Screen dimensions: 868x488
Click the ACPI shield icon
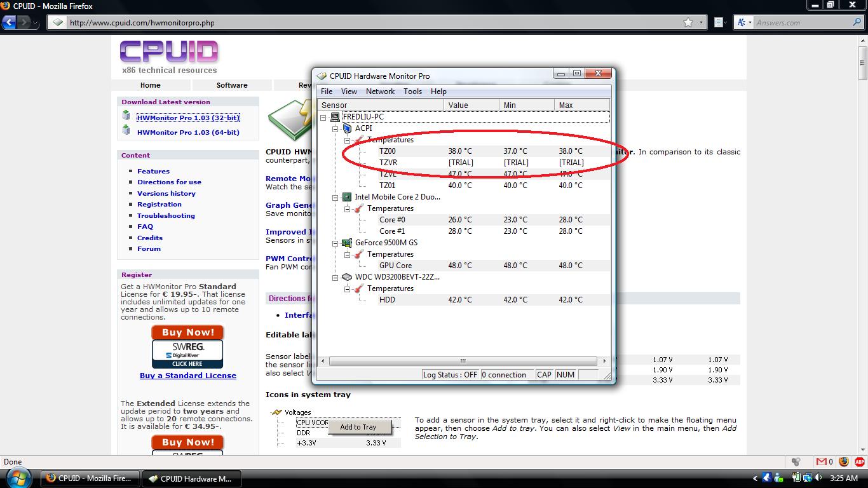(347, 128)
